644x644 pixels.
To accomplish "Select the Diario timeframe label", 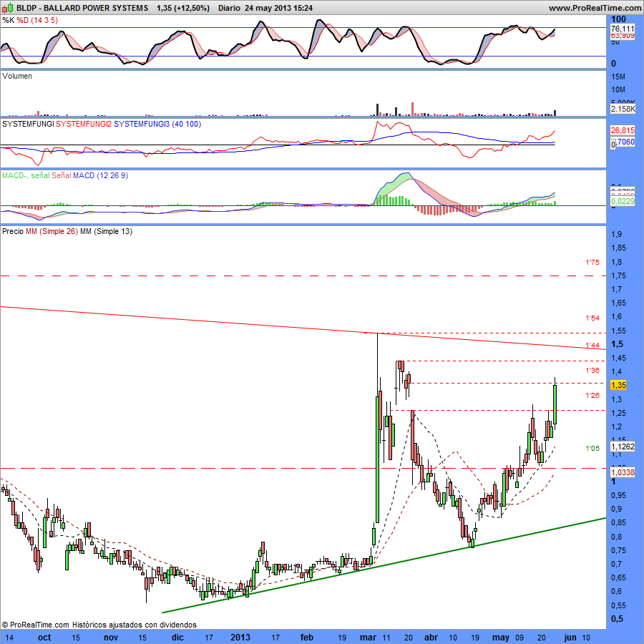I will pos(229,8).
